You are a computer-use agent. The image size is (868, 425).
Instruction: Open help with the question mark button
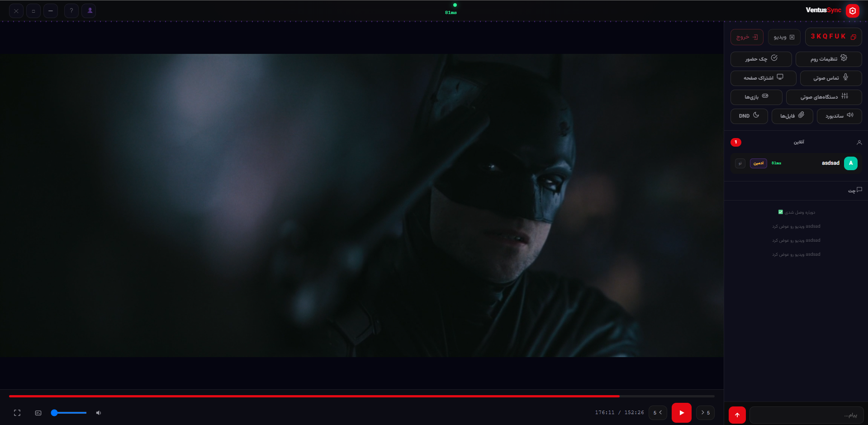[x=71, y=10]
